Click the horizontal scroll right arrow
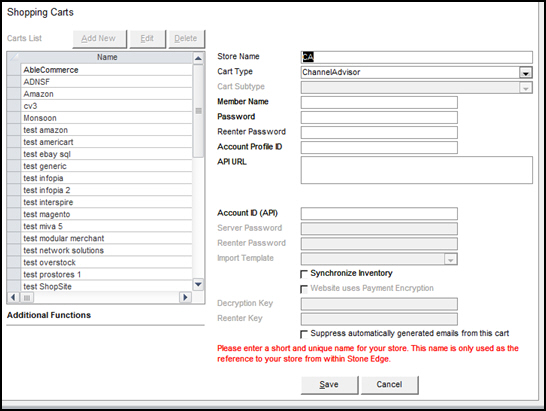Screen dimensions: 546x411 coord(185,297)
